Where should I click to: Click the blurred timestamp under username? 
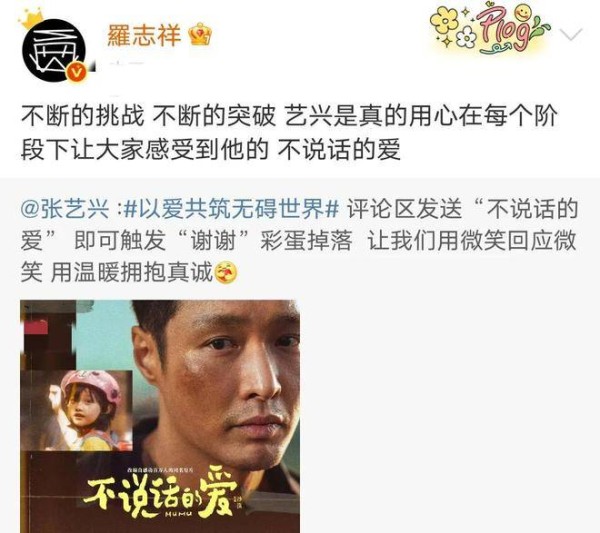pos(122,63)
